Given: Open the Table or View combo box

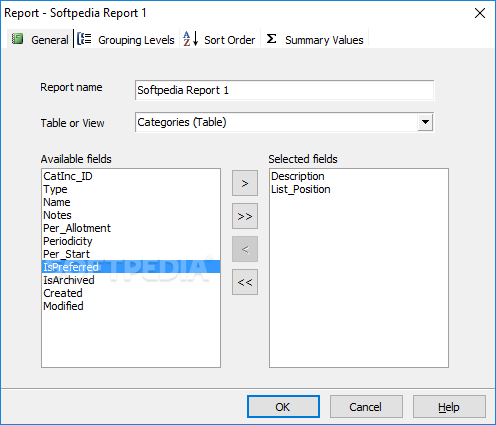Looking at the screenshot, I should (x=285, y=122).
